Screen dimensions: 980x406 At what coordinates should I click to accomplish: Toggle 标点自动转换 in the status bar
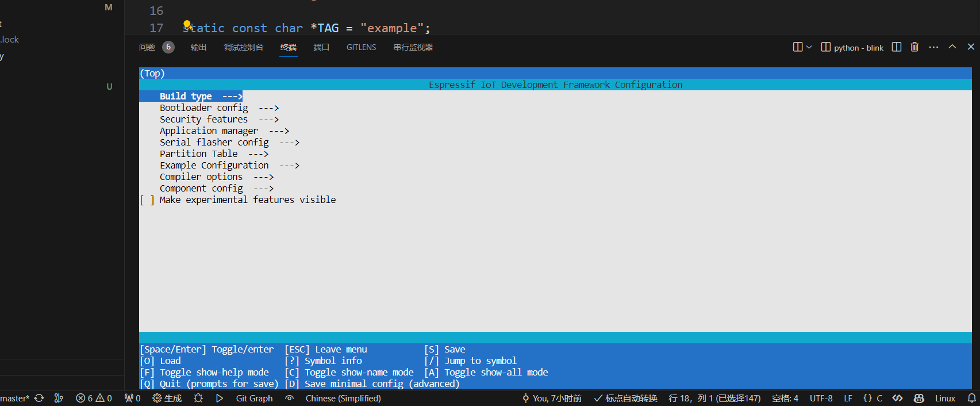(625, 398)
